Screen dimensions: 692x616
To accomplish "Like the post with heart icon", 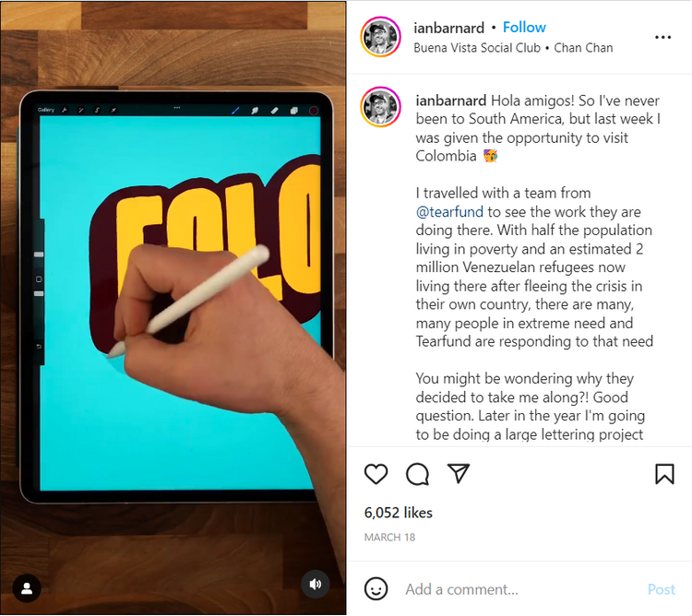I will [376, 474].
